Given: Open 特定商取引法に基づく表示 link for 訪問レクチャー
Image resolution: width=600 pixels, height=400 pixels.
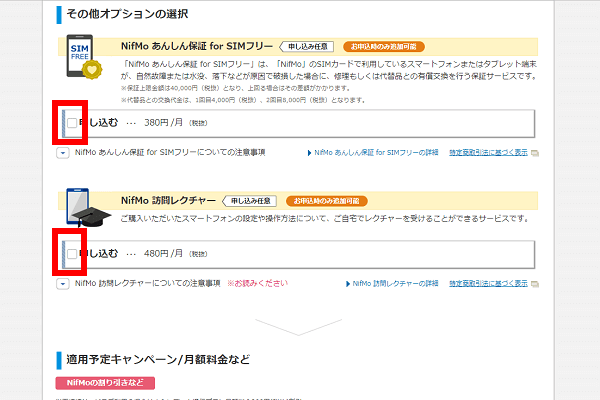Looking at the screenshot, I should [x=488, y=283].
